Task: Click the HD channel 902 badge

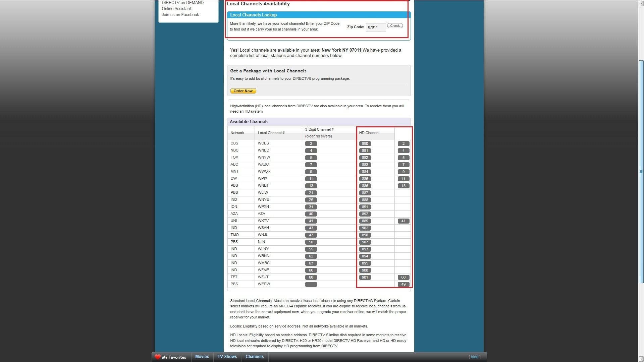Action: pos(365,228)
